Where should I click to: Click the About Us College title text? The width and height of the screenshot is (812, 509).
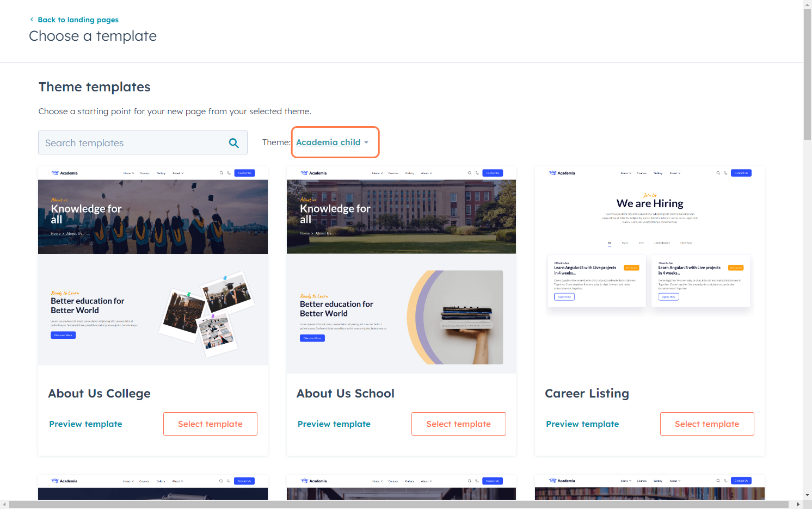[x=99, y=394]
